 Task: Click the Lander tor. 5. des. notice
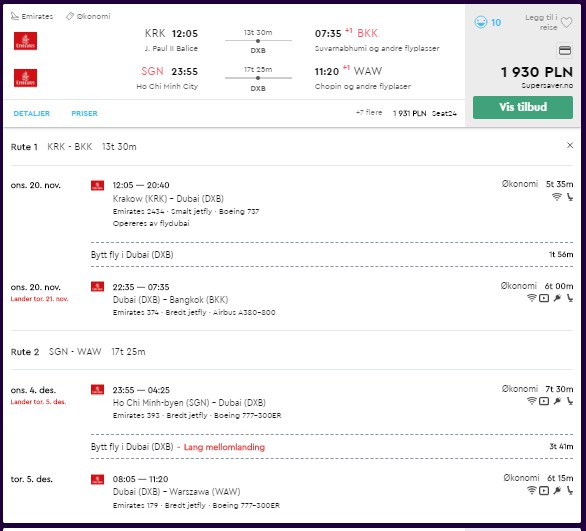(38, 402)
